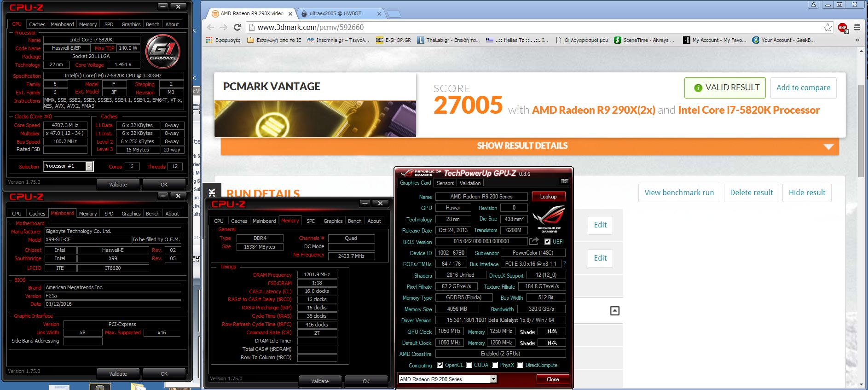
Task: Click the GPU-Z BIOS share/export icon
Action: click(534, 241)
